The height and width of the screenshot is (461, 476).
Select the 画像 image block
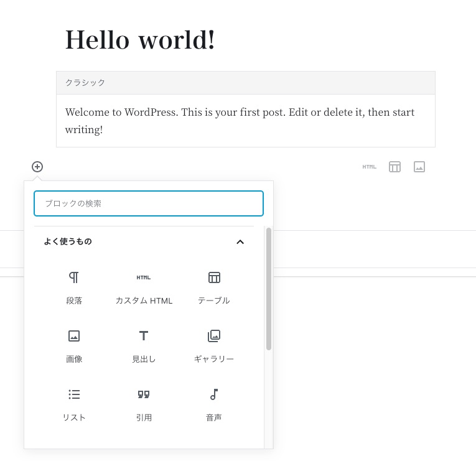pyautogui.click(x=74, y=347)
